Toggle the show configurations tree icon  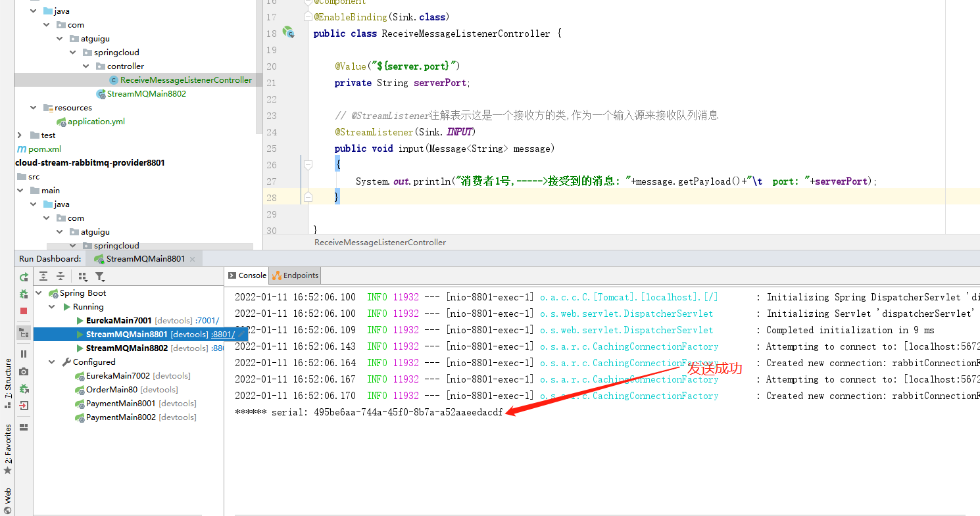(24, 333)
